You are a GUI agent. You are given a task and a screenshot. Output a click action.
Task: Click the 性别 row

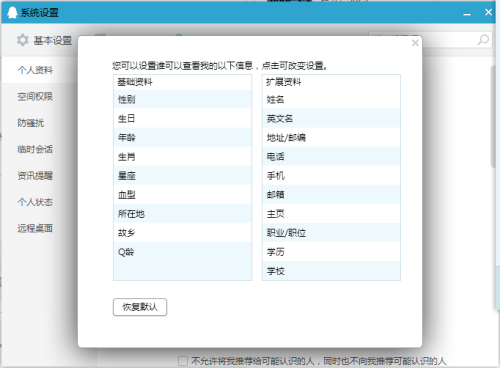[182, 99]
